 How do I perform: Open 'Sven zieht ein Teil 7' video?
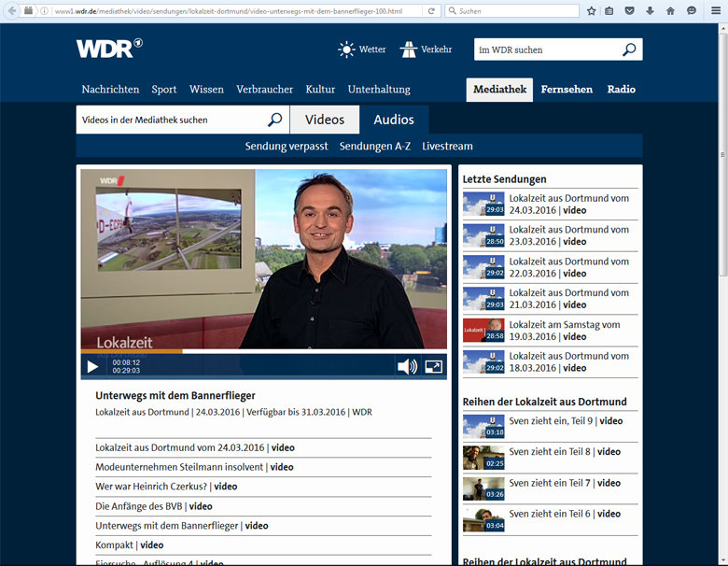pyautogui.click(x=565, y=483)
